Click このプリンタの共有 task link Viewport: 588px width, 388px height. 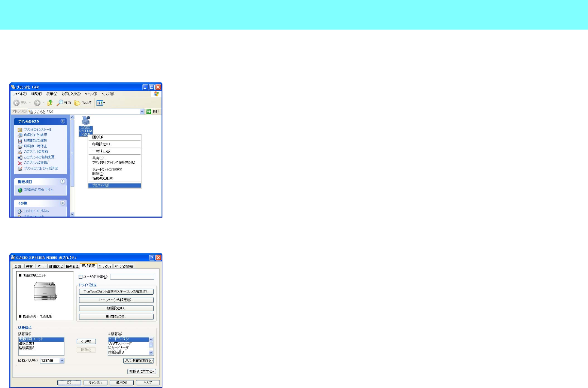(36, 152)
